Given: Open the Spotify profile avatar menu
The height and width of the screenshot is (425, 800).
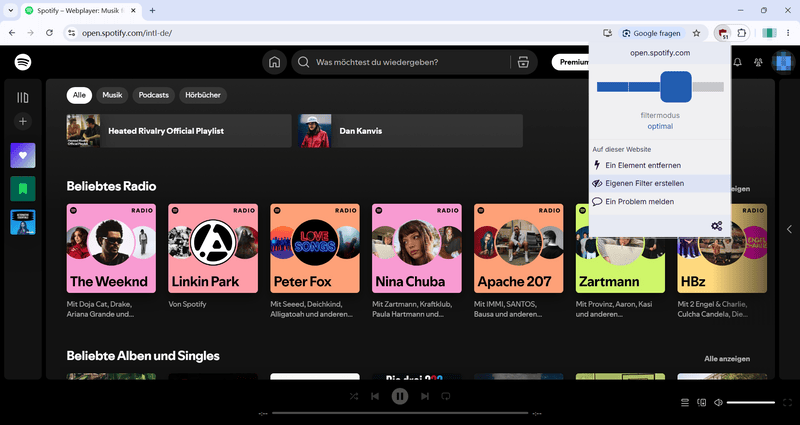Looking at the screenshot, I should pyautogui.click(x=781, y=62).
